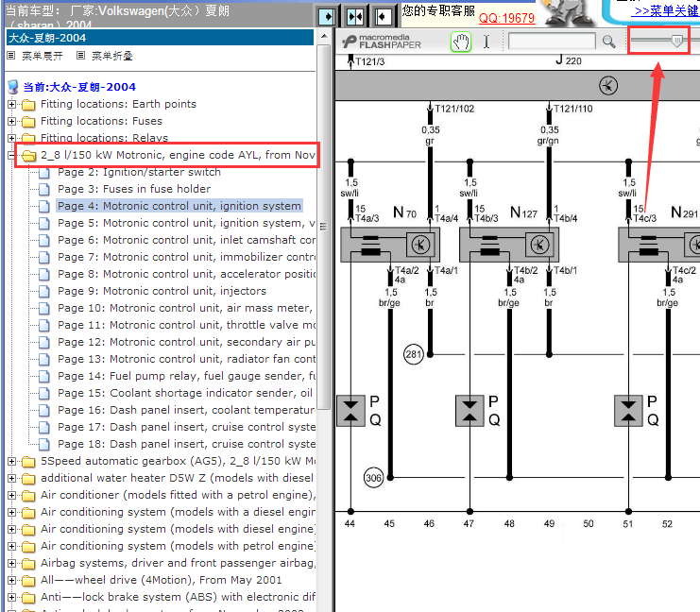
Task: Click the tree panel scroll up arrow
Action: point(325,36)
